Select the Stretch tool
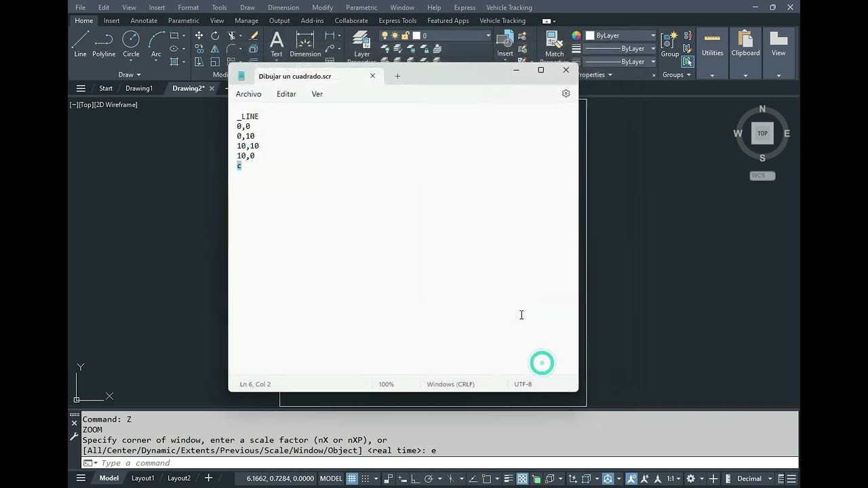The width and height of the screenshot is (868, 488). pos(199,62)
